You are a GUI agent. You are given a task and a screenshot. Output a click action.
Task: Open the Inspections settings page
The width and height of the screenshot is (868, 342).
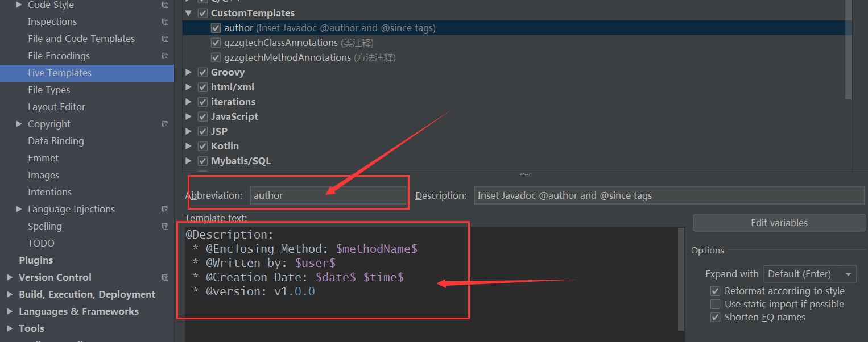(52, 22)
